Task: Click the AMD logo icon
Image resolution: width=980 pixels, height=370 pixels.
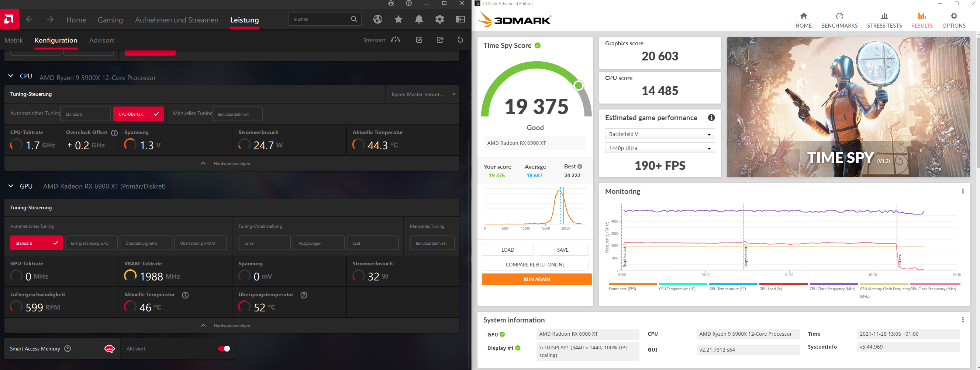Action: tap(9, 19)
